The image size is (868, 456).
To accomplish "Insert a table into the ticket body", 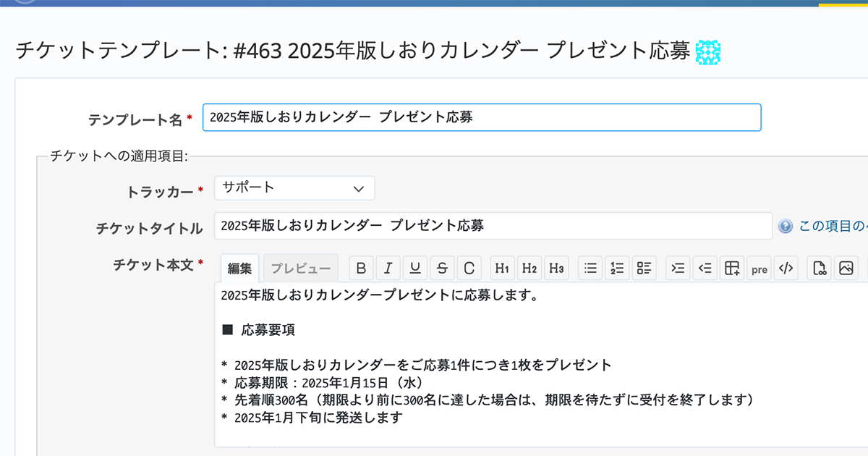I will point(733,268).
